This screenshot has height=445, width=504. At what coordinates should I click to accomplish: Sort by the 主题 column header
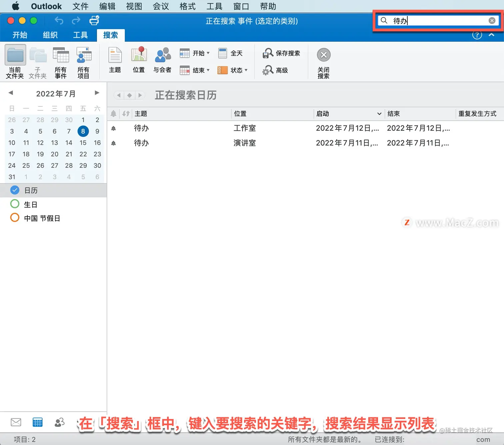182,114
